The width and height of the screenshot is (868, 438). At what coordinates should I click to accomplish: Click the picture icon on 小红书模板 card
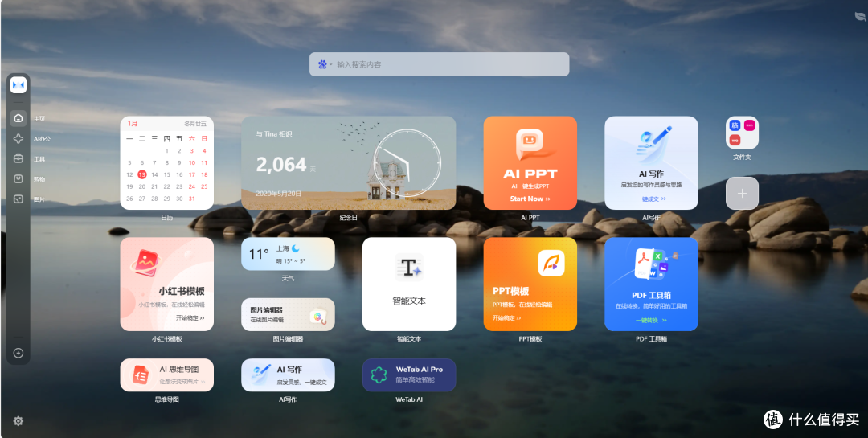(145, 263)
